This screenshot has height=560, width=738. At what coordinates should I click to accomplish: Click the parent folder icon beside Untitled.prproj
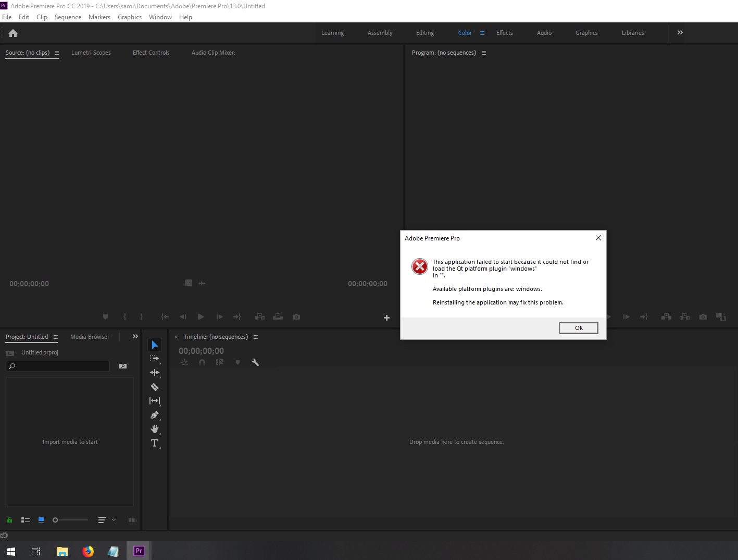(x=10, y=353)
